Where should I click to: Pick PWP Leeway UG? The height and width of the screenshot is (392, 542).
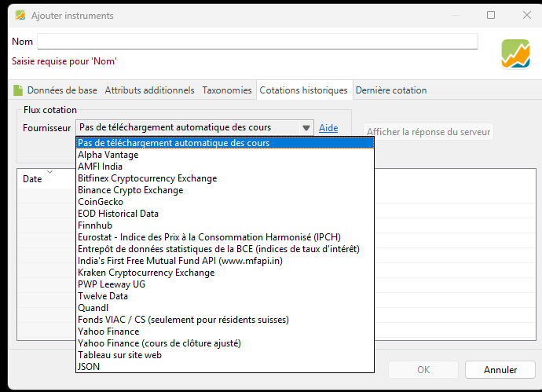tap(225, 284)
